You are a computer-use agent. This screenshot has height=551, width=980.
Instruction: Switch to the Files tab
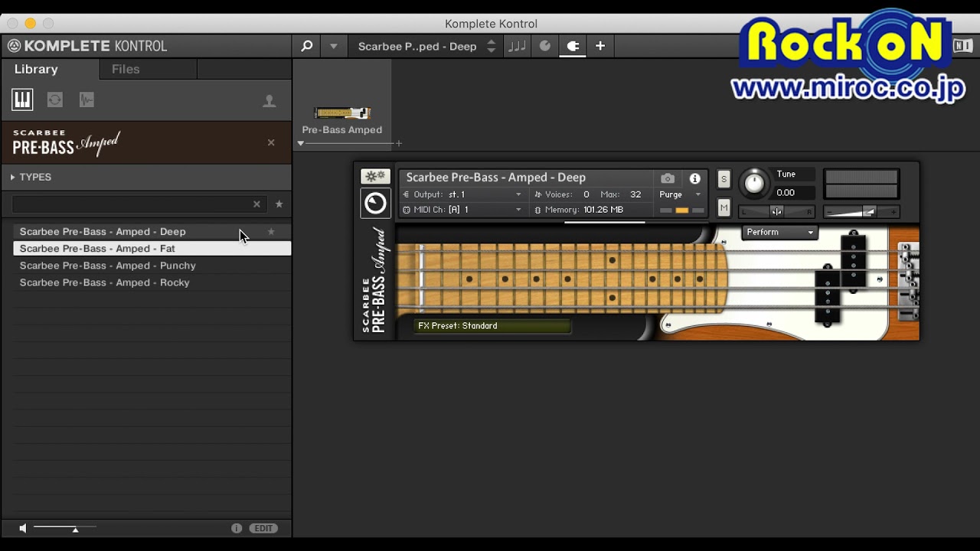pos(126,69)
